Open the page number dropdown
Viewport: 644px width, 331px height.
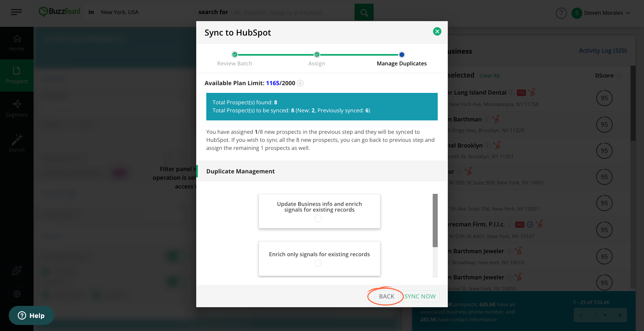tap(605, 315)
